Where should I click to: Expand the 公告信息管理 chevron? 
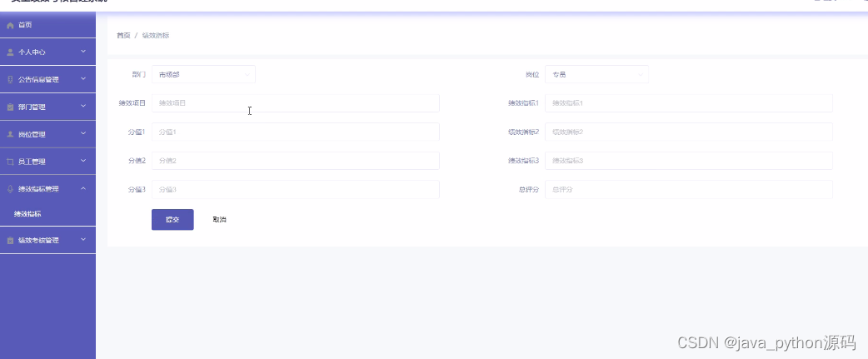[83, 79]
